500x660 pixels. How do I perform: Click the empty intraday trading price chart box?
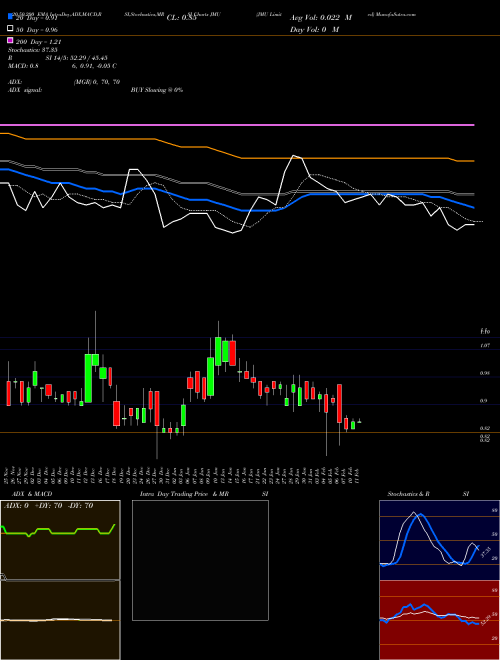pyautogui.click(x=200, y=560)
